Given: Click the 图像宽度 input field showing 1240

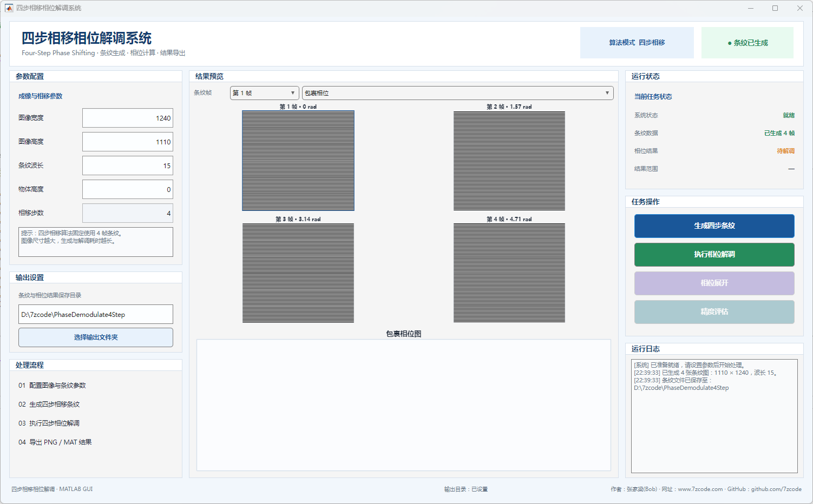Looking at the screenshot, I should click(128, 118).
